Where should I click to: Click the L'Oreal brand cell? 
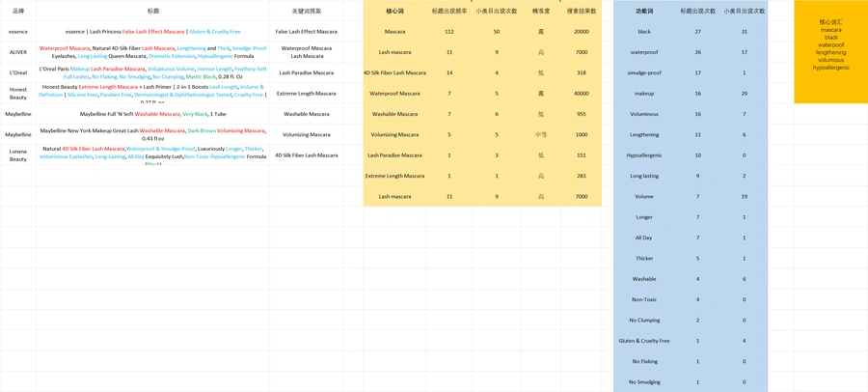18,72
